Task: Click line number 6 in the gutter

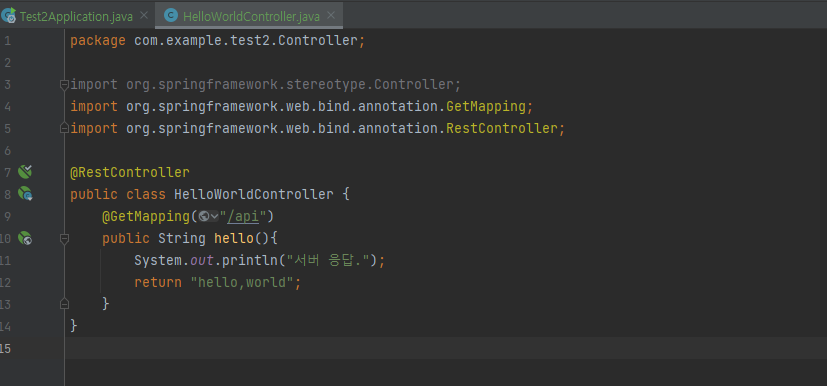Action: pos(7,150)
